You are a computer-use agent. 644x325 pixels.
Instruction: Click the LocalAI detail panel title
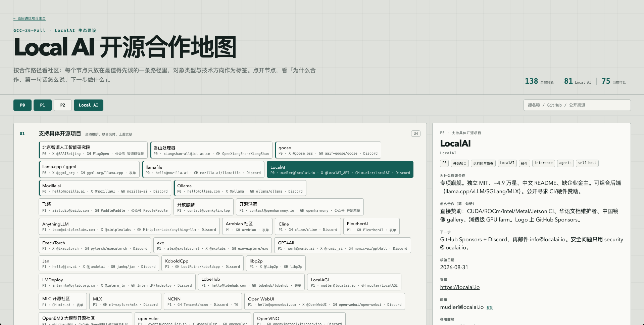[x=455, y=144]
